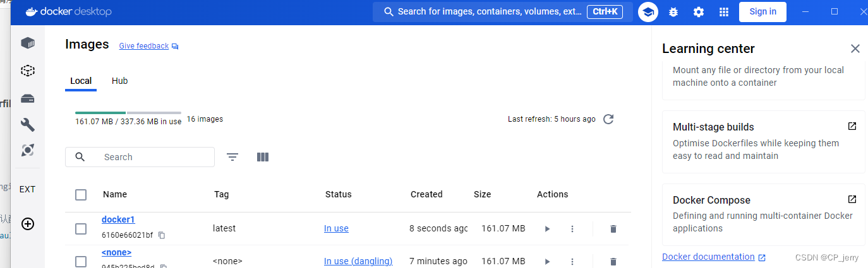Sort by the Status column header
The height and width of the screenshot is (268, 868).
click(339, 194)
